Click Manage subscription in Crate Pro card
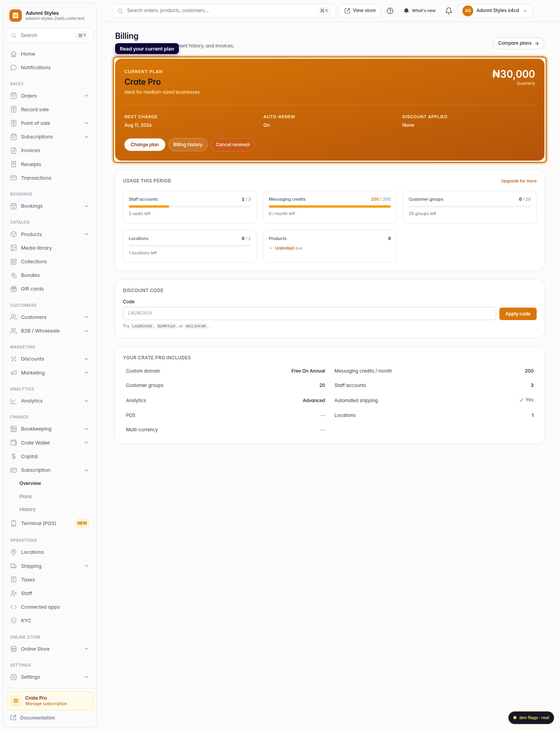 46,704
